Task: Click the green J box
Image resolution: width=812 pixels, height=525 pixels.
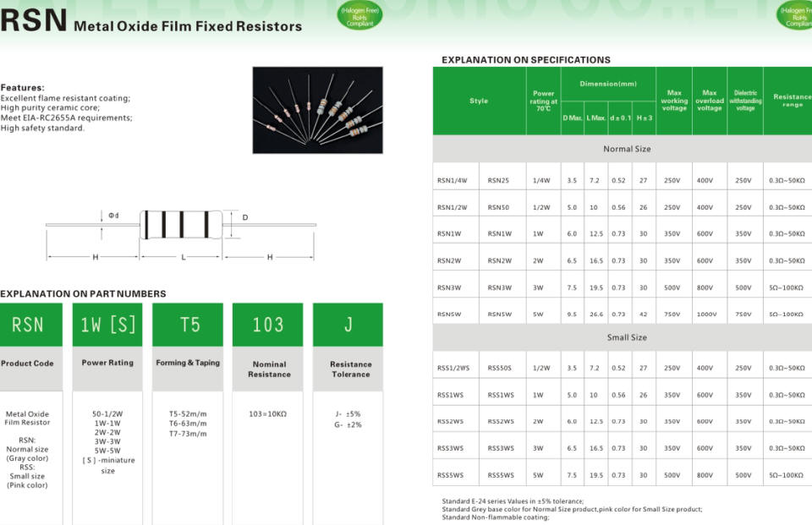Action: pos(348,325)
